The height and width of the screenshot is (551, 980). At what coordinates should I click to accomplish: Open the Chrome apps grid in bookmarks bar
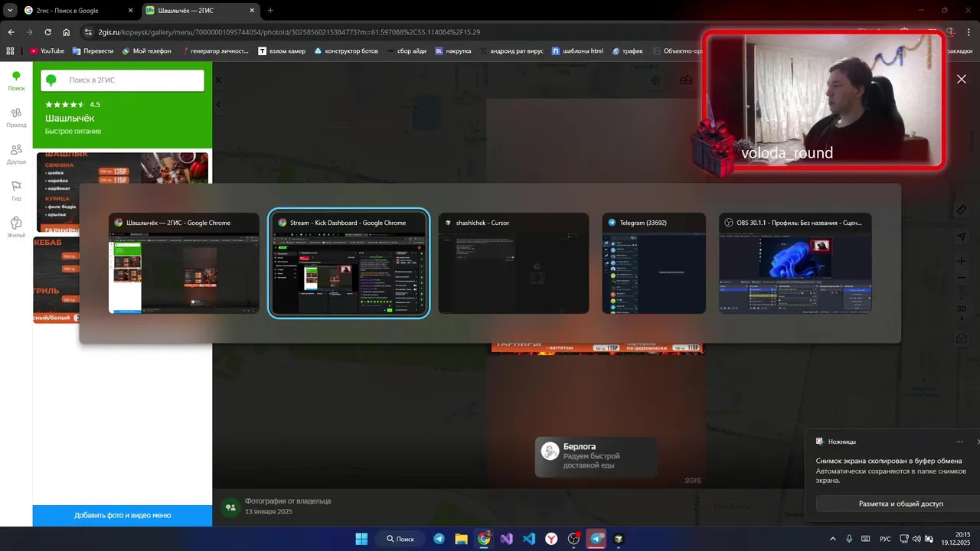point(10,51)
